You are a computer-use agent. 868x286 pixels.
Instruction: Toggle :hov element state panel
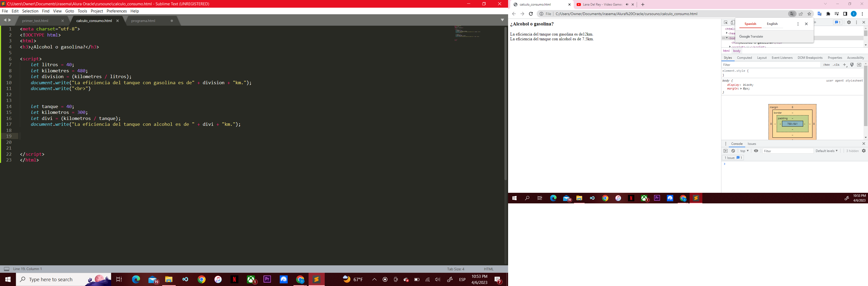pos(826,65)
